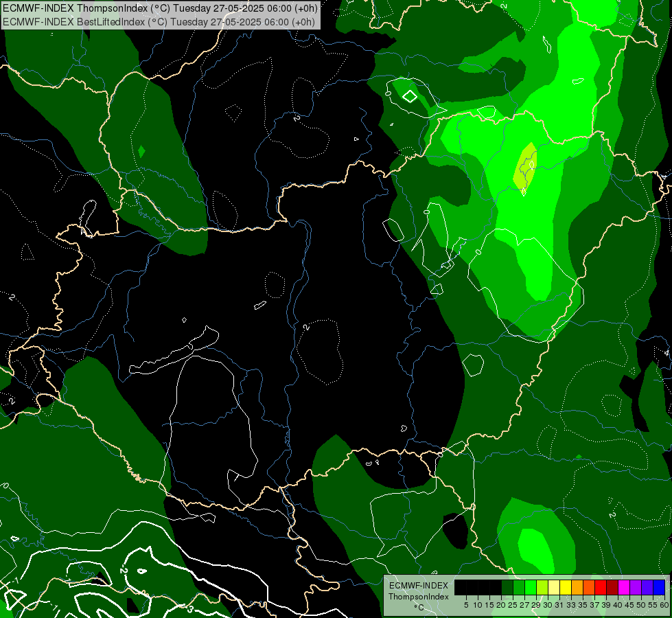The image size is (672, 618).
Task: Click the BestLiftedIndex title line
Action: coord(159,22)
